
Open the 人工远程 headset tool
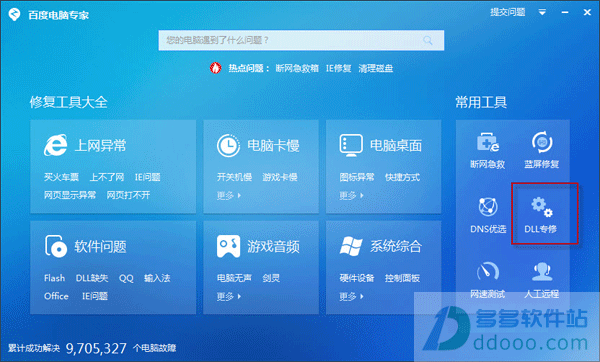(x=541, y=280)
